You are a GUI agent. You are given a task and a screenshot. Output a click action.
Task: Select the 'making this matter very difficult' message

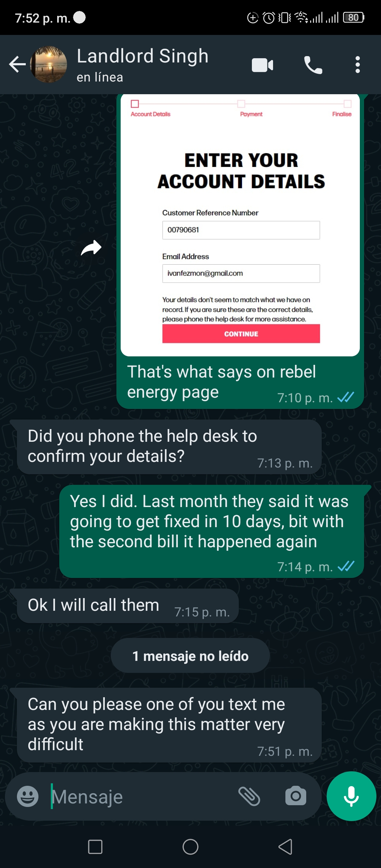pyautogui.click(x=169, y=725)
